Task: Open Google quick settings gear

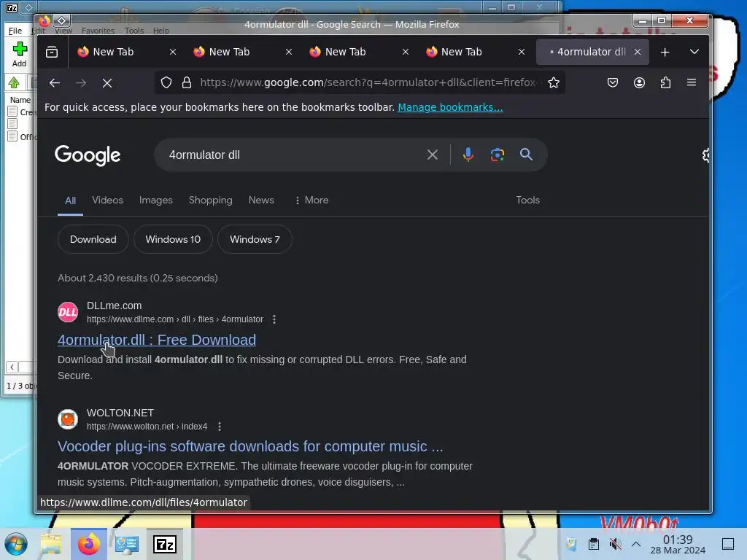Action: tap(705, 155)
